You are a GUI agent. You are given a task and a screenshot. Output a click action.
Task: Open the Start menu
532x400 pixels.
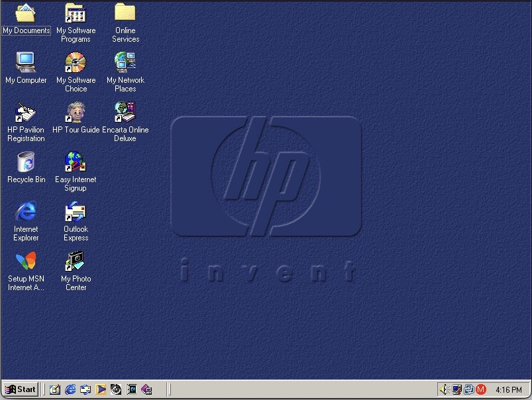click(x=20, y=389)
